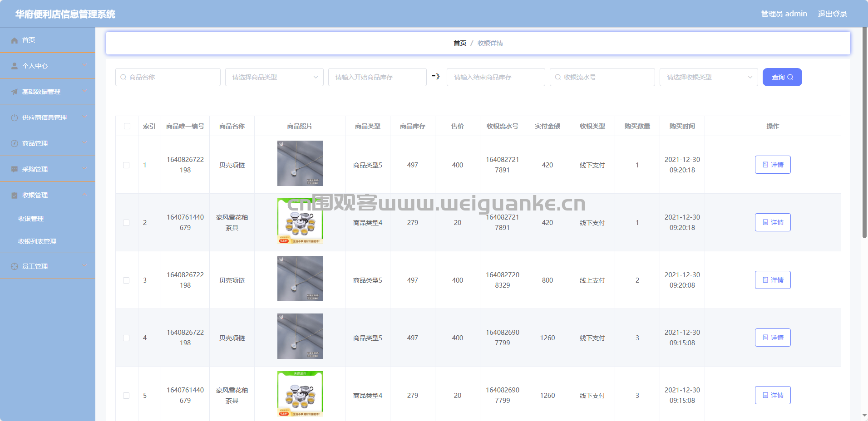Click 管理员 admin in the header

pyautogui.click(x=784, y=14)
